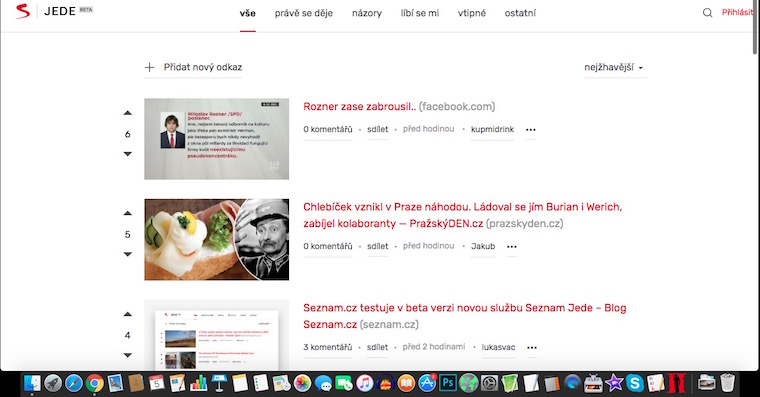760x397 pixels.
Task: Downvote the Rozner zase zabrousil post
Action: 127,154
